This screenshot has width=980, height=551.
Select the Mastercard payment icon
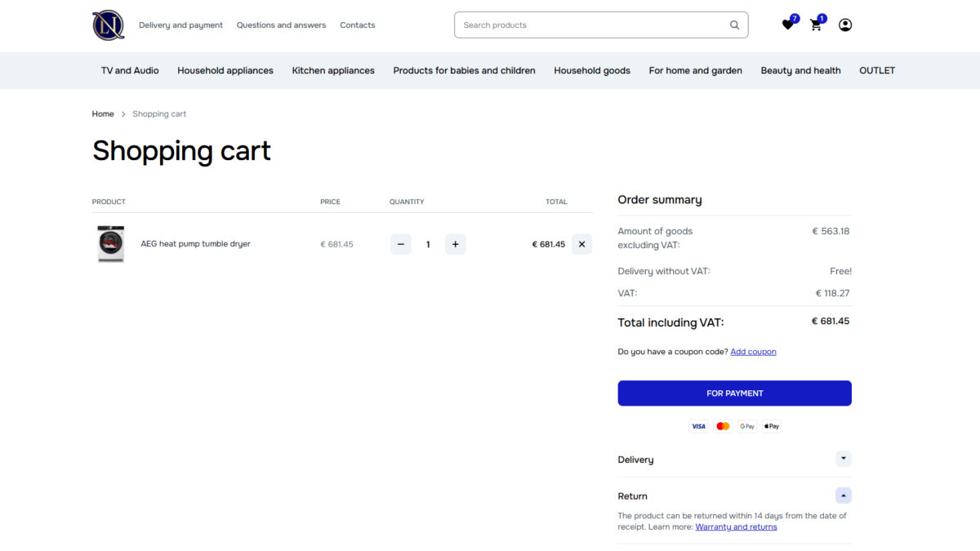(723, 426)
